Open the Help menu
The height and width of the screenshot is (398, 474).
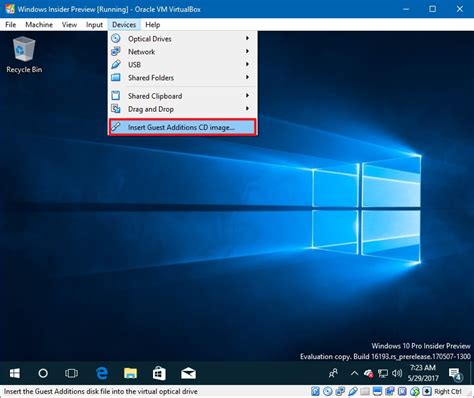pos(153,25)
